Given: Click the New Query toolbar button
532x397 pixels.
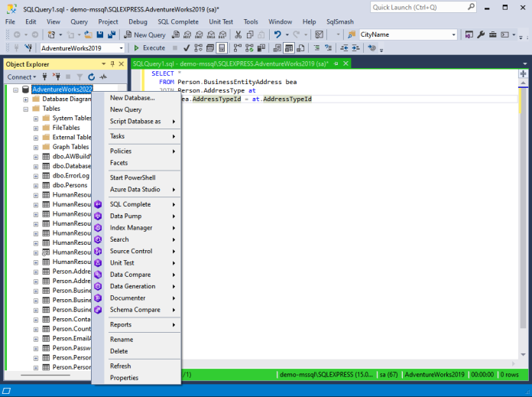Looking at the screenshot, I should pyautogui.click(x=144, y=34).
